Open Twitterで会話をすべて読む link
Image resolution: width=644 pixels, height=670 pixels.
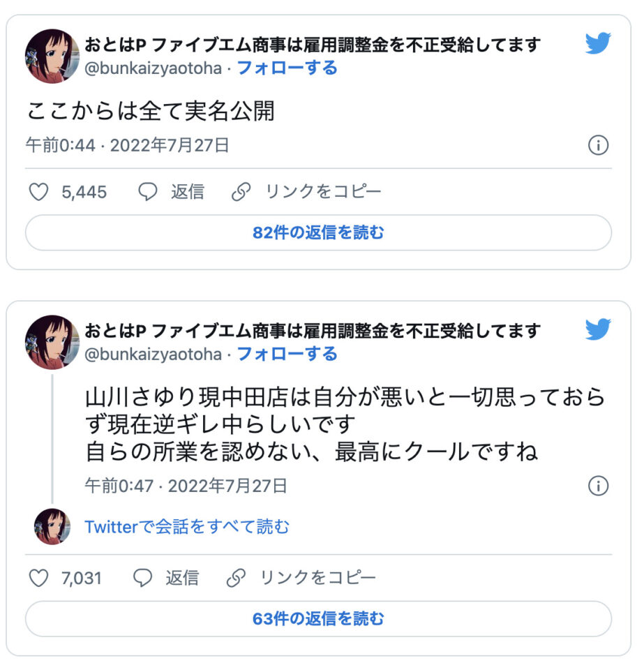point(187,526)
